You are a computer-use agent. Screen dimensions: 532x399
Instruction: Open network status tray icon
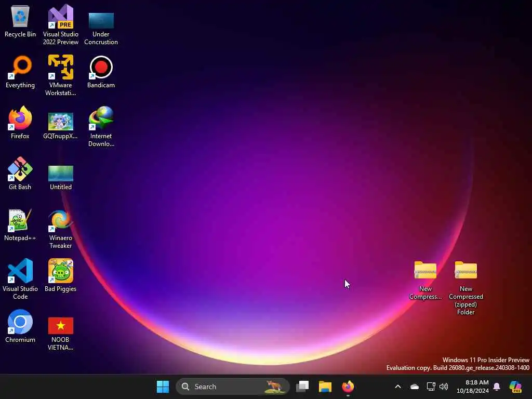(x=431, y=387)
